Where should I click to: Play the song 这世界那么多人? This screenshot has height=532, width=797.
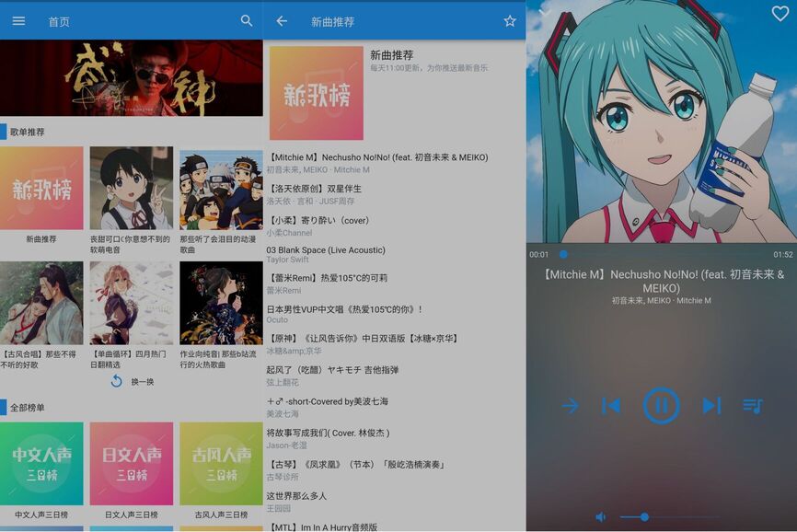coord(395,502)
